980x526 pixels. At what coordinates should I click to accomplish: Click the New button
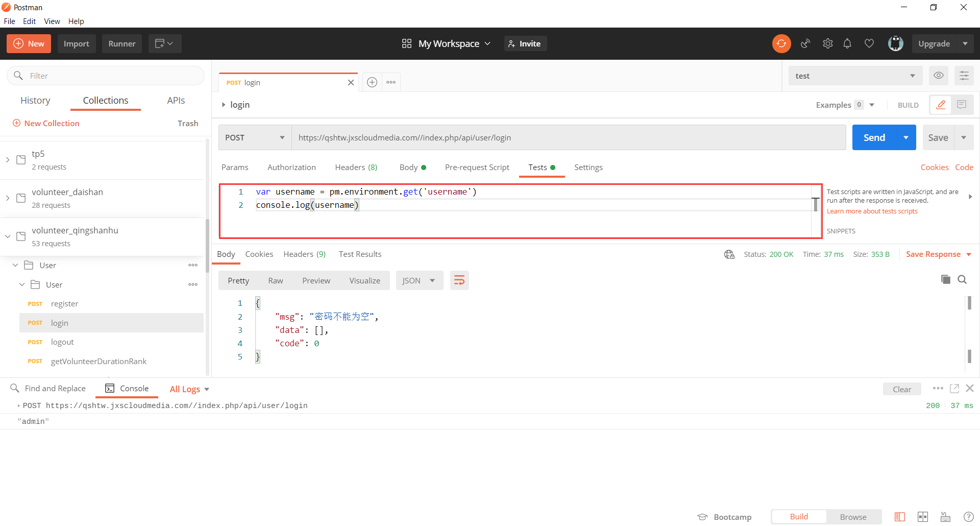[x=29, y=43]
